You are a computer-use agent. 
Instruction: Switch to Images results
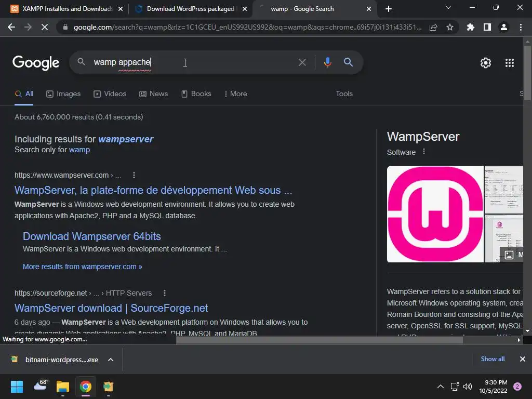63,94
